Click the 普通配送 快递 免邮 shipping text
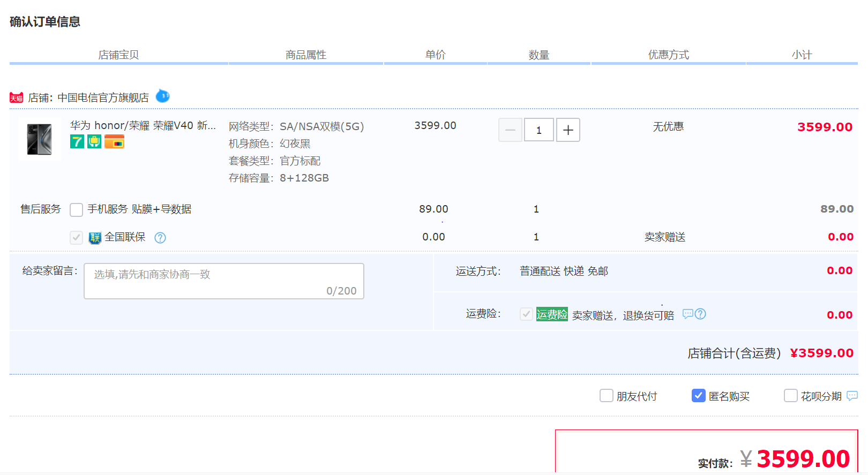Viewport: 868px width, 475px height. click(x=564, y=271)
